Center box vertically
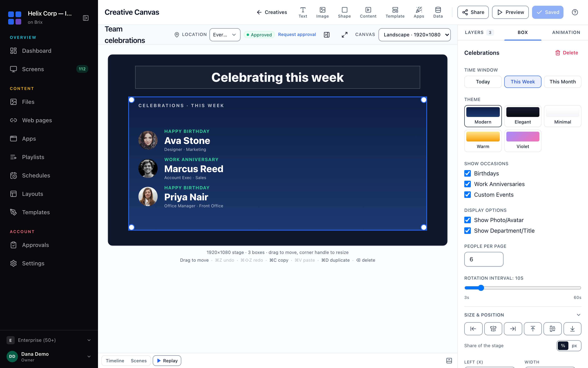588x368 pixels. click(x=552, y=329)
